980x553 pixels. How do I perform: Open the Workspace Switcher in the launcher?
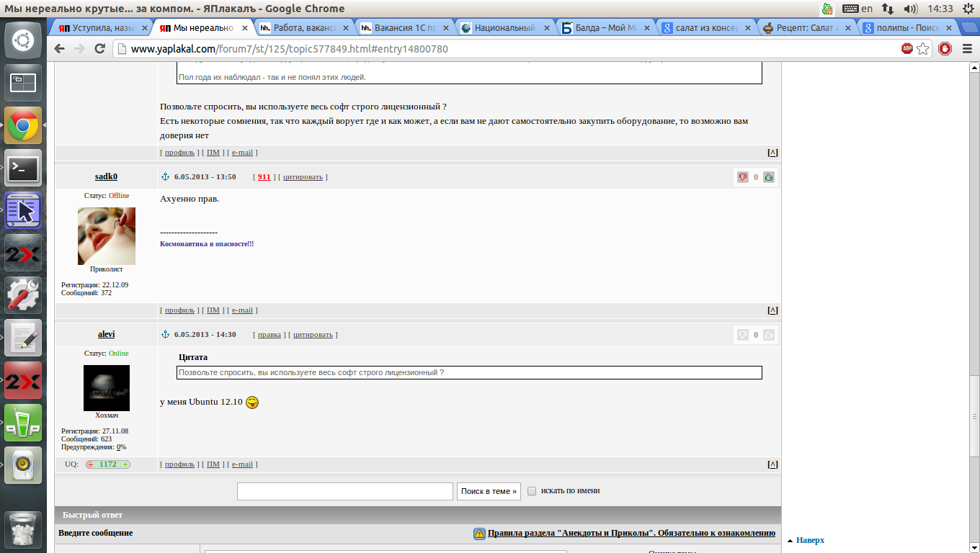23,83
